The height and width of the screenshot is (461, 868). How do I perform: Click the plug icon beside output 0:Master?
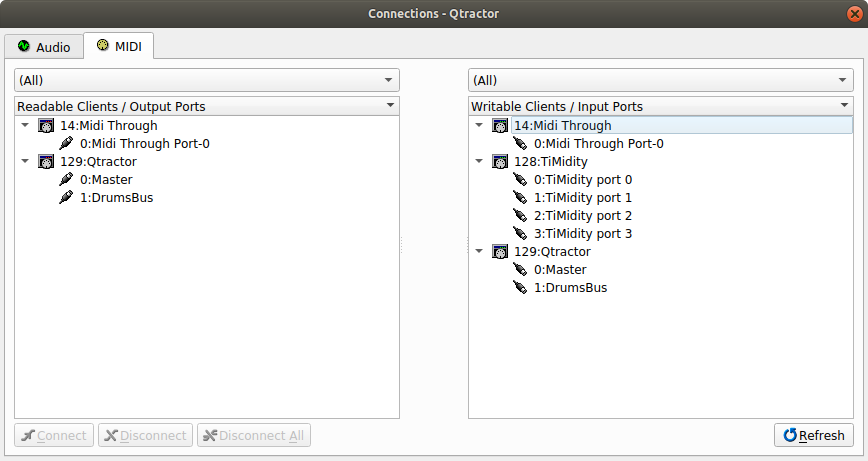point(66,179)
